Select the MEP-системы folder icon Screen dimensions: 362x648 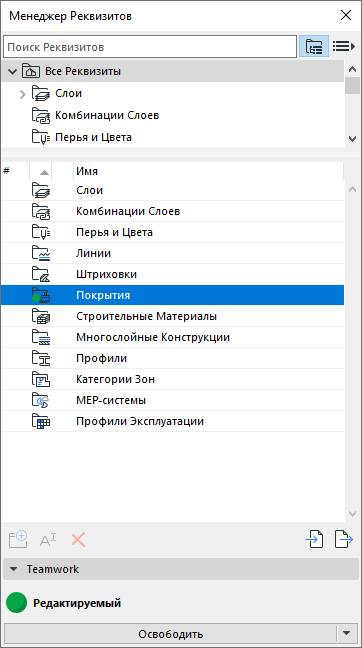click(x=41, y=400)
